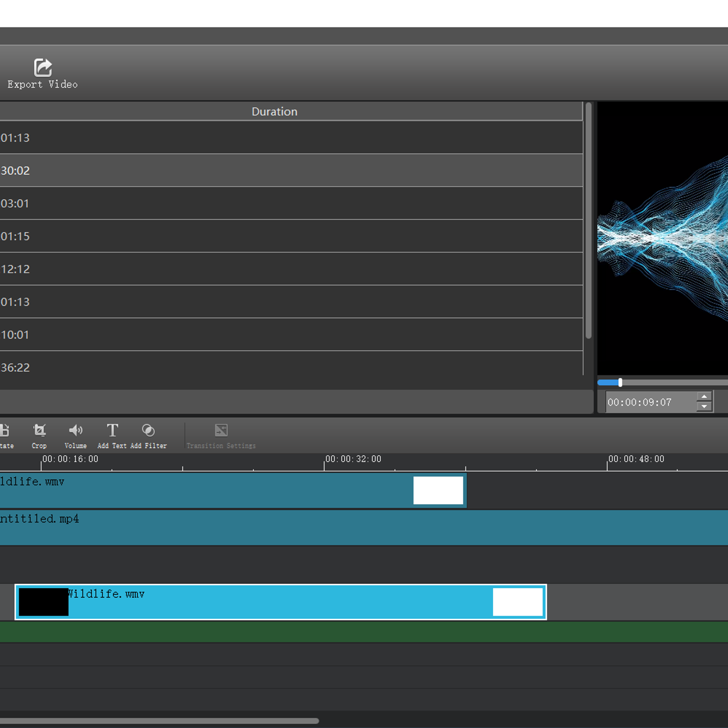The width and height of the screenshot is (728, 728).
Task: Decrease timecode with down arrow
Action: pos(704,407)
